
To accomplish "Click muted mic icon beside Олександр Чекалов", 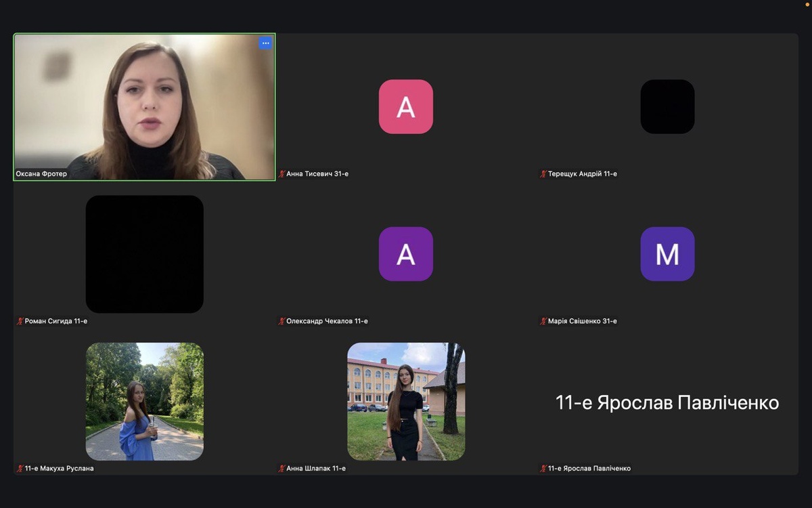I will click(x=282, y=321).
